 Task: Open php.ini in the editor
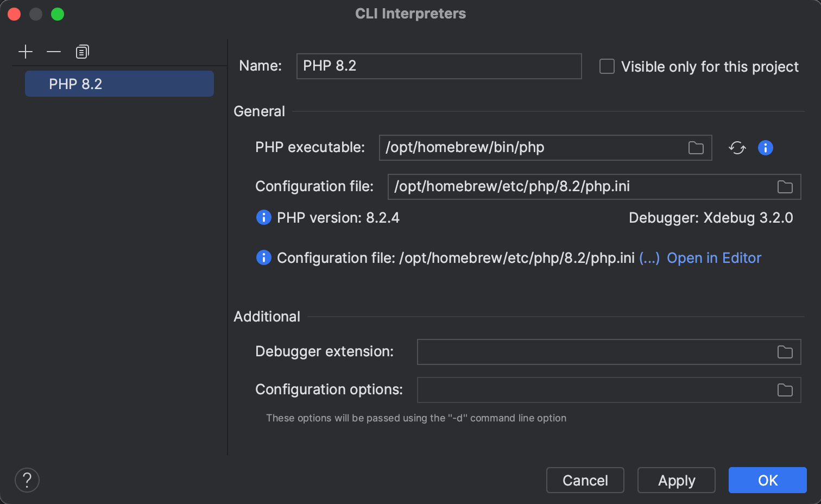[713, 258]
